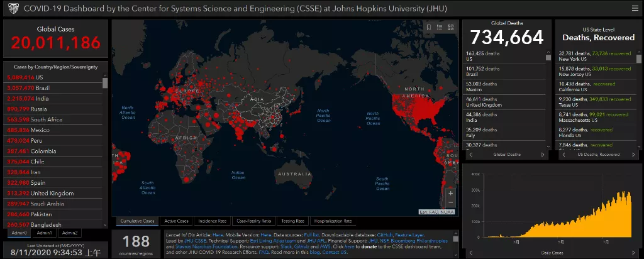The height and width of the screenshot is (259, 644).
Task: Select the Admin0 level tab
Action: pos(19,233)
